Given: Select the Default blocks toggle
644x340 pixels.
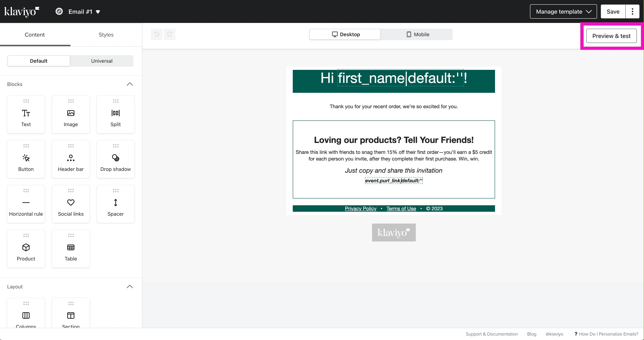Looking at the screenshot, I should (x=39, y=61).
